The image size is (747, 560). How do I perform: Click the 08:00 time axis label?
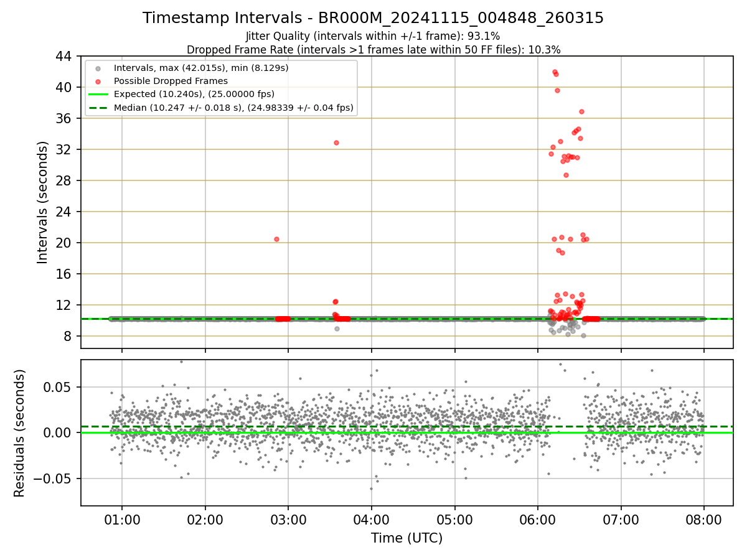tap(704, 519)
